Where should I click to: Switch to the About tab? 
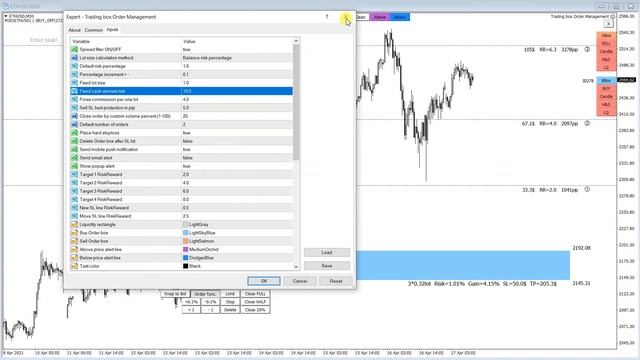[x=74, y=30]
